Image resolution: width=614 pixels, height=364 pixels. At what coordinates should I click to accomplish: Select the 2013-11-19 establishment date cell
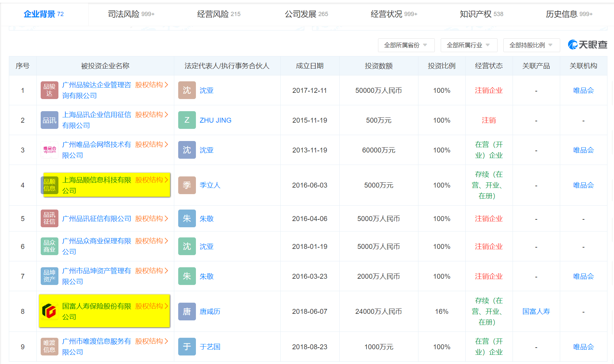click(x=310, y=150)
